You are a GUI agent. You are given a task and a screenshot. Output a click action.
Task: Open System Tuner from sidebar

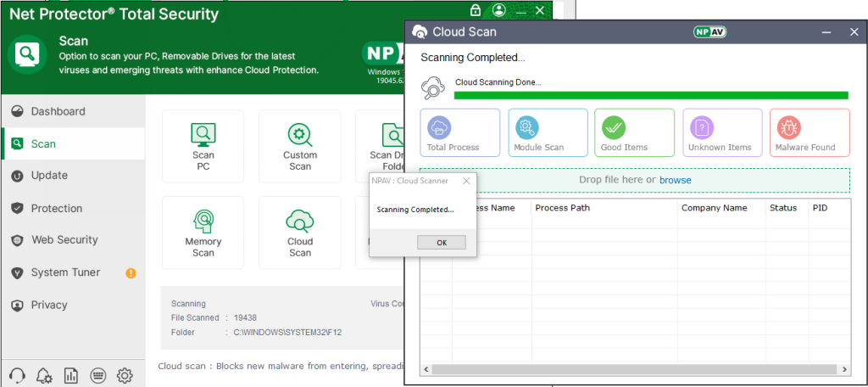coord(65,272)
